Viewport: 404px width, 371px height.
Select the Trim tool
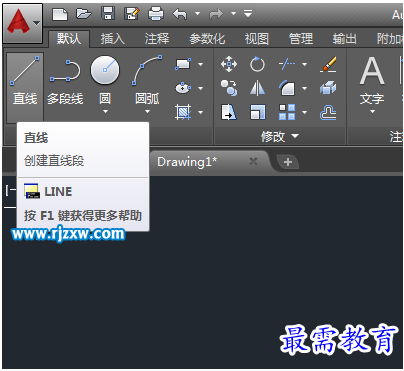point(287,64)
